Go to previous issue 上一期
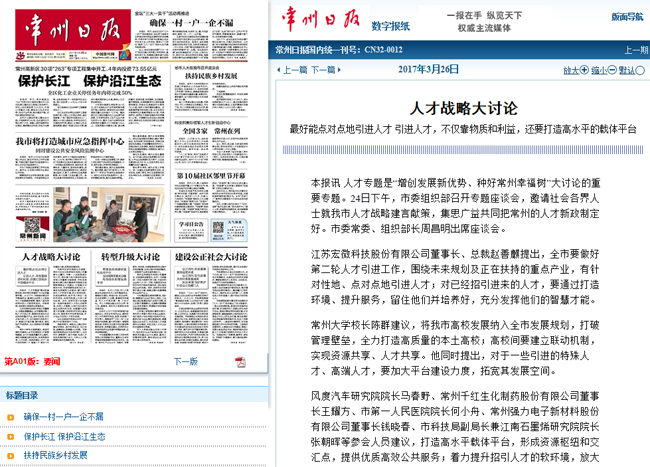Image resolution: width=650 pixels, height=467 pixels. point(636,49)
